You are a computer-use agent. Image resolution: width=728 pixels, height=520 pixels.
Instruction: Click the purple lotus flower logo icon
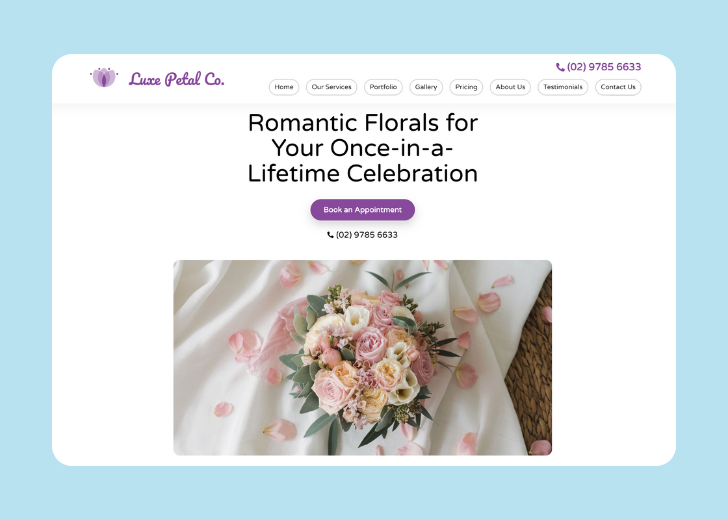104,77
